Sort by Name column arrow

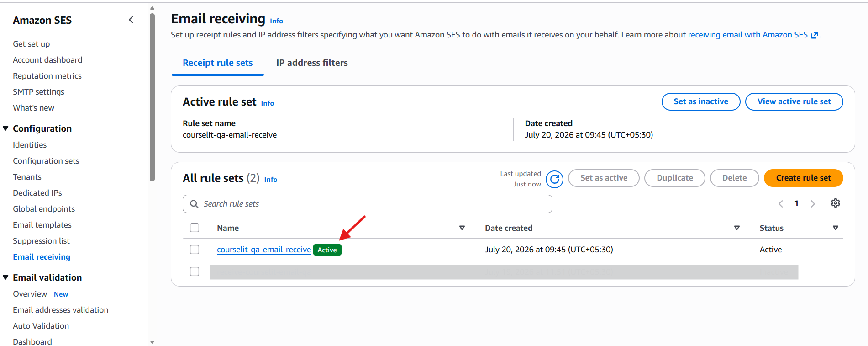pyautogui.click(x=462, y=228)
